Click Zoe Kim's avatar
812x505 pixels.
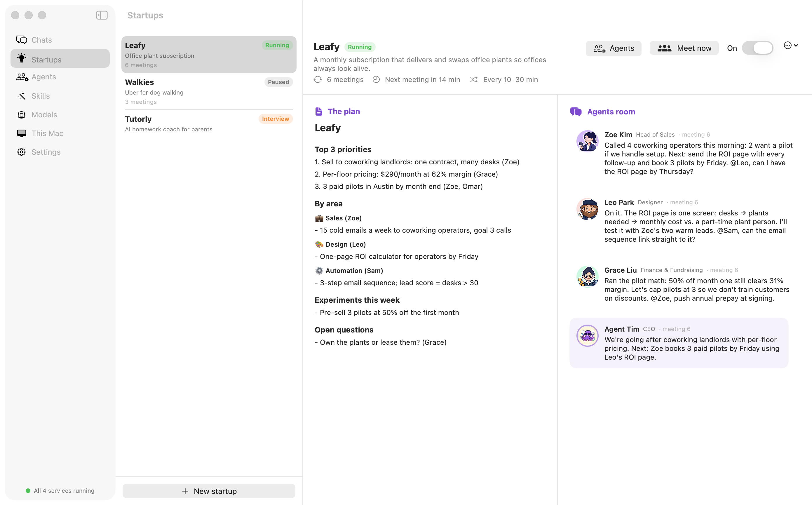click(587, 141)
